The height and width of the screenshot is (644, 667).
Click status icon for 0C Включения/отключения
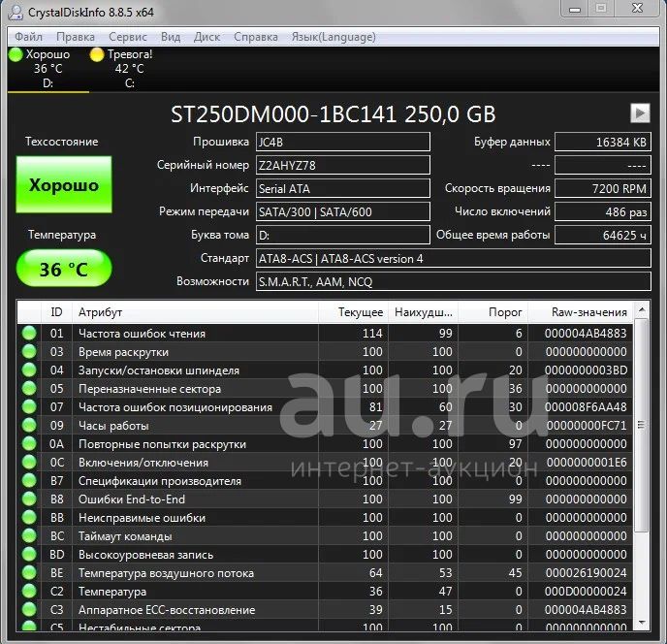pyautogui.click(x=29, y=462)
